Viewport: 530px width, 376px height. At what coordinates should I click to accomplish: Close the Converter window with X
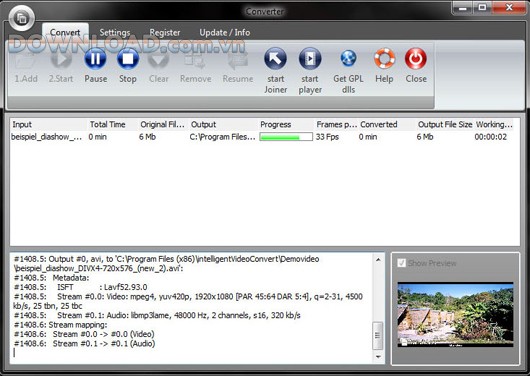[x=509, y=7]
